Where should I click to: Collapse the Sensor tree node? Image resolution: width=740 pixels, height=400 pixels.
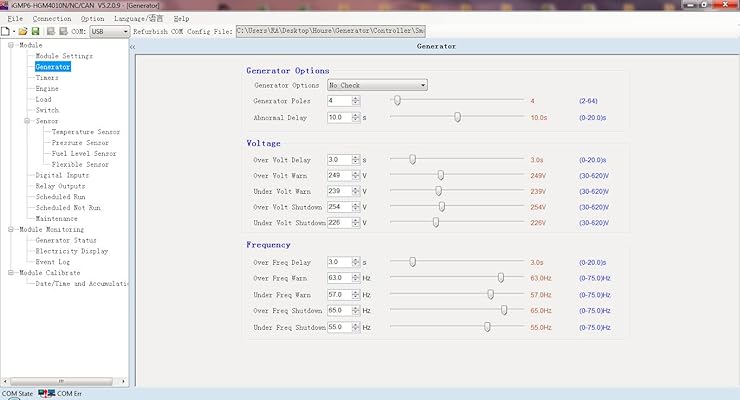point(28,121)
